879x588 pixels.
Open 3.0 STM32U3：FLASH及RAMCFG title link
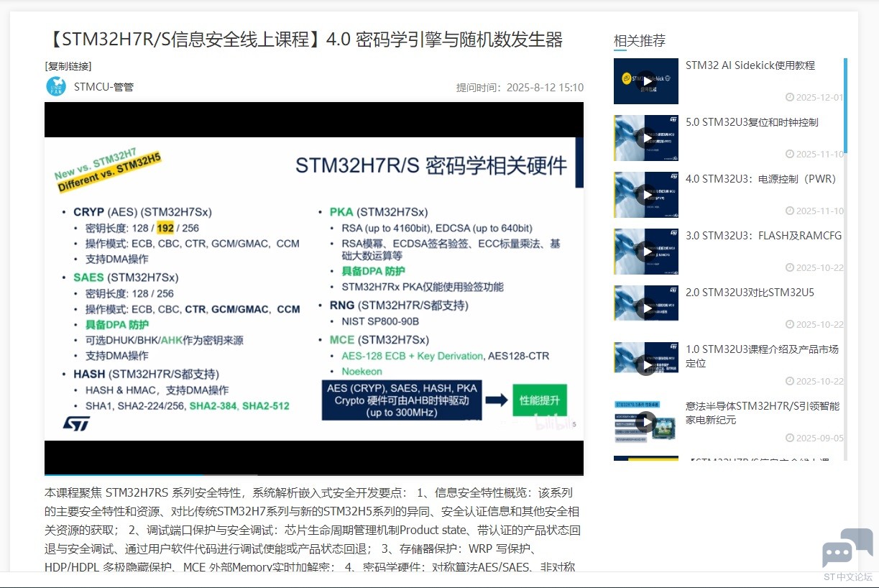coord(763,236)
